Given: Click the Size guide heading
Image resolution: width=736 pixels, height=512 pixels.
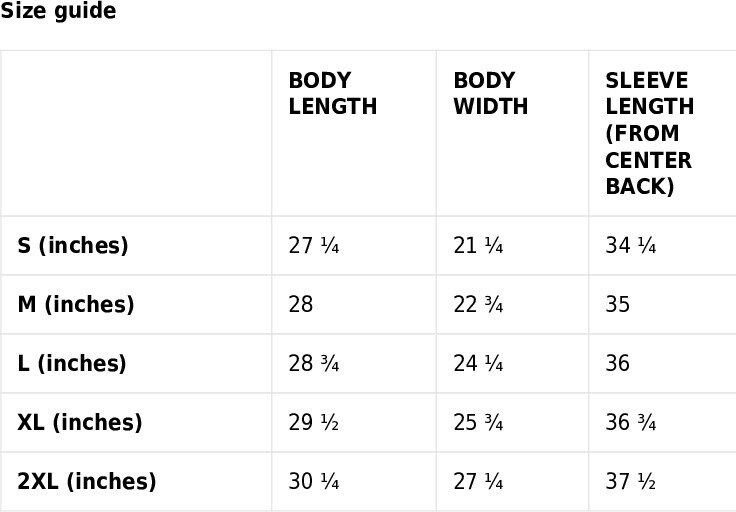Looking at the screenshot, I should coord(58,10).
